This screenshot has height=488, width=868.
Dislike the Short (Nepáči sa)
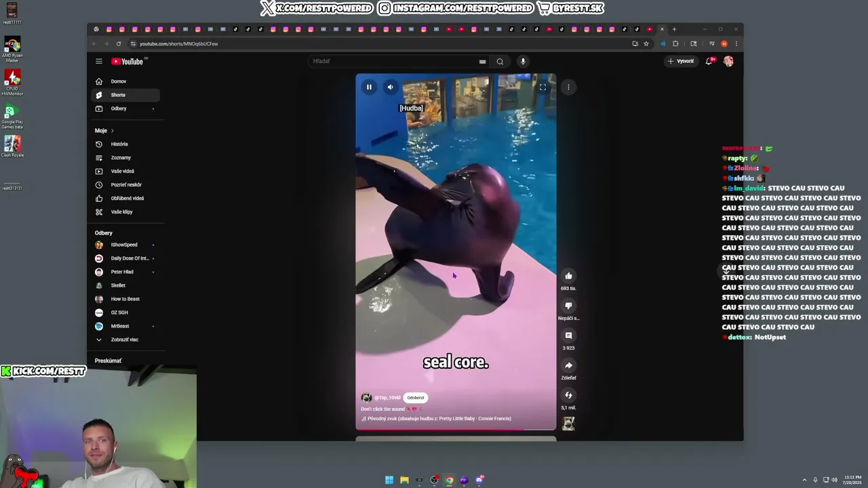coord(568,306)
